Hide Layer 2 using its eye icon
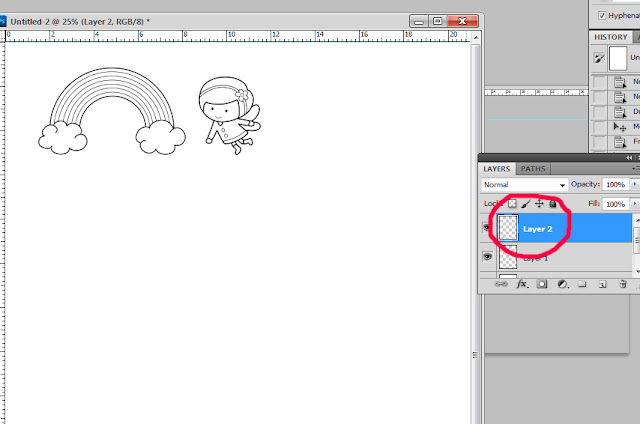 487,227
